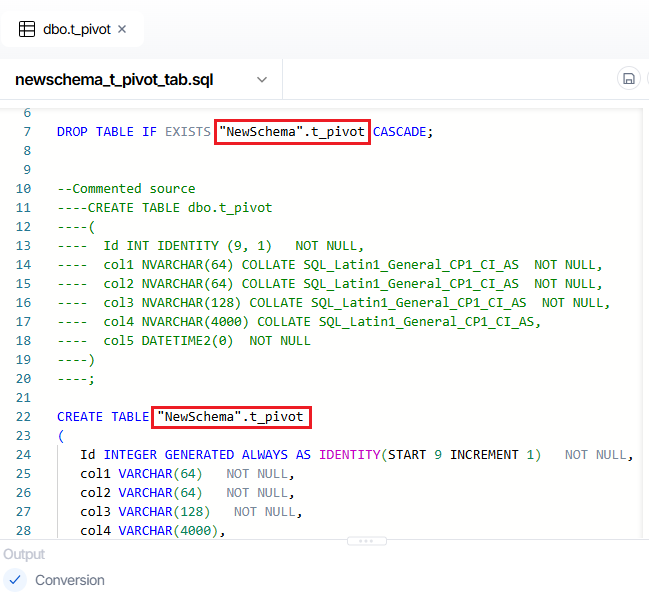Image resolution: width=649 pixels, height=598 pixels.
Task: Click the table icon on the dbo.t_pivot tab
Action: coord(27,29)
